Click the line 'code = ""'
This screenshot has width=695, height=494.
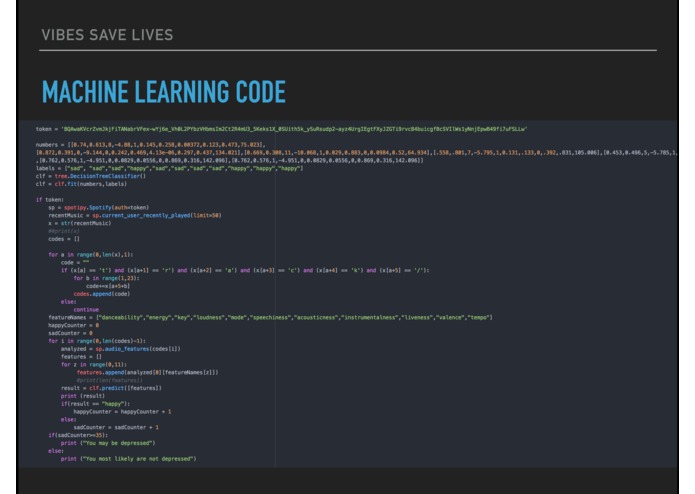(75, 263)
